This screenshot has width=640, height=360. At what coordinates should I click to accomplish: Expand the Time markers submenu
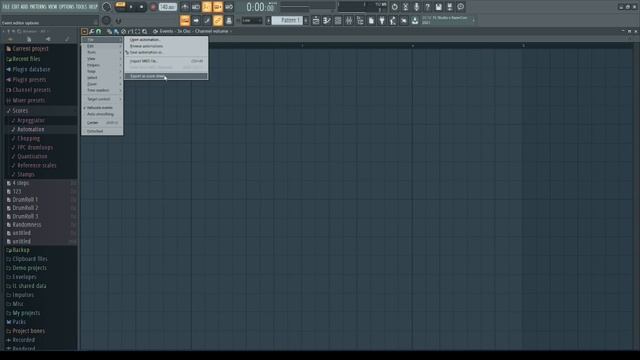(x=102, y=90)
